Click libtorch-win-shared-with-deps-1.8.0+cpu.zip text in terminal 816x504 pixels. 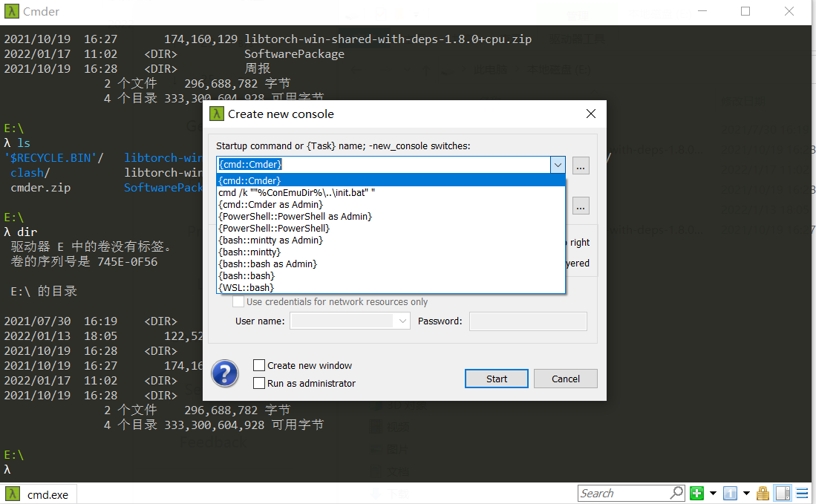tap(388, 39)
